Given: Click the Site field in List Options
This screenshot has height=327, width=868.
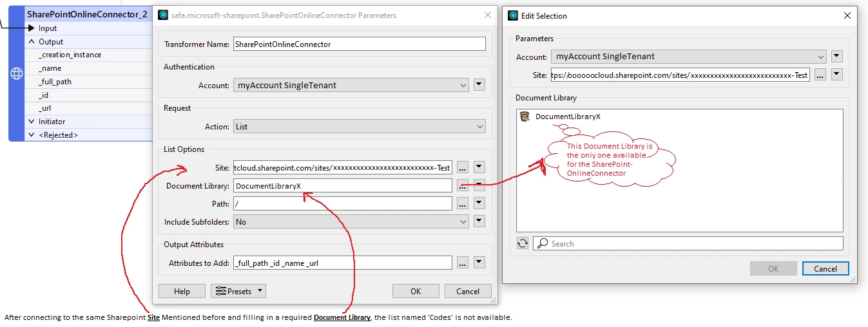Looking at the screenshot, I should tap(343, 167).
